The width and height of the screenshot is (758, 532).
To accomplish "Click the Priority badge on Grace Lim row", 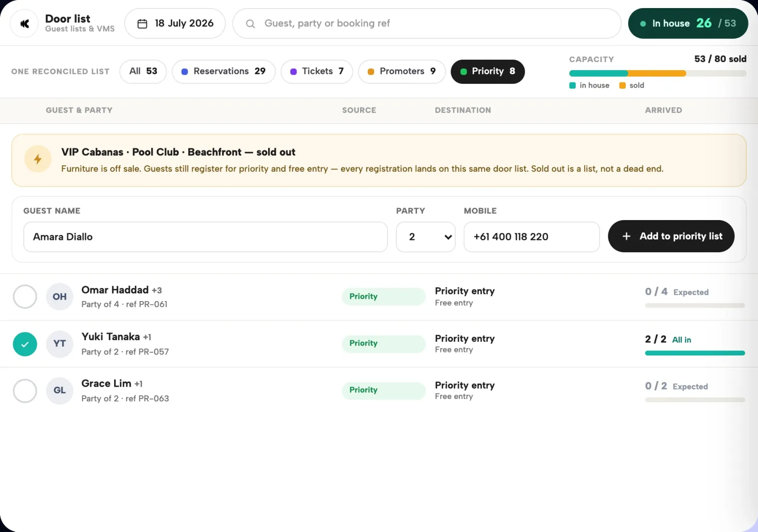I will [384, 390].
